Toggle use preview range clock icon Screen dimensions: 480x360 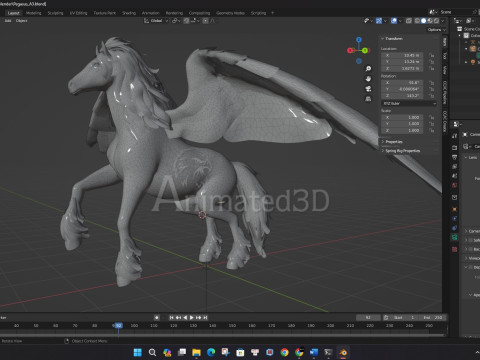coord(386,318)
